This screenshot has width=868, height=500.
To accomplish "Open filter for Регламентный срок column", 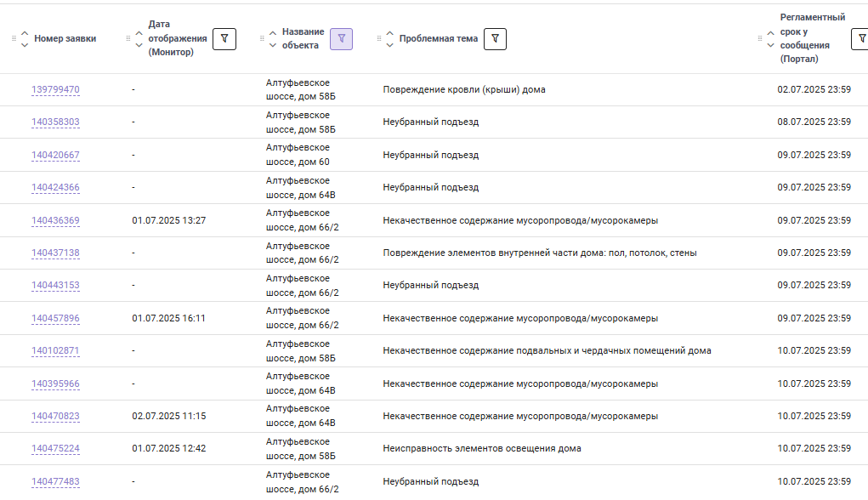I will tap(860, 39).
